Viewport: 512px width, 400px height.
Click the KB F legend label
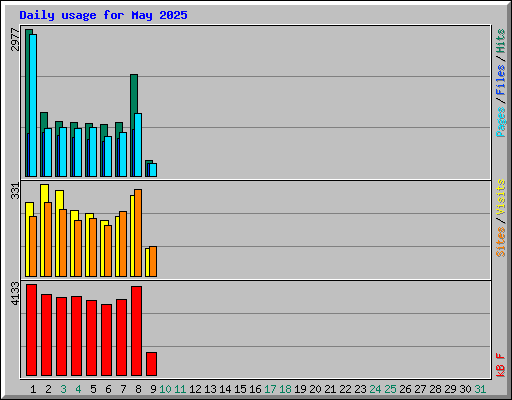[501, 365]
